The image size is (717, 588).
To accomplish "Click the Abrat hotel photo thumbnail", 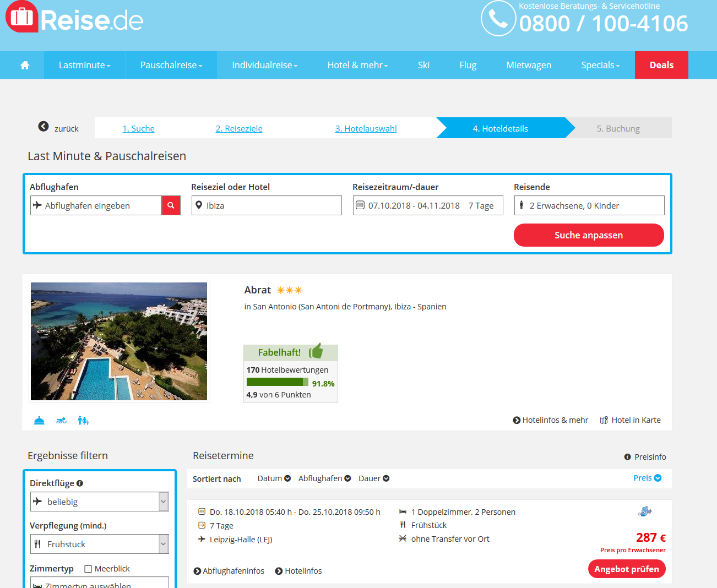I will 119,341.
